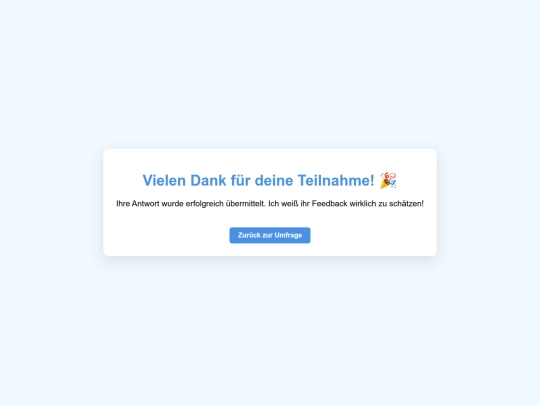Click the word "erfolgreich" in the message
The width and height of the screenshot is (540, 405).
point(205,204)
